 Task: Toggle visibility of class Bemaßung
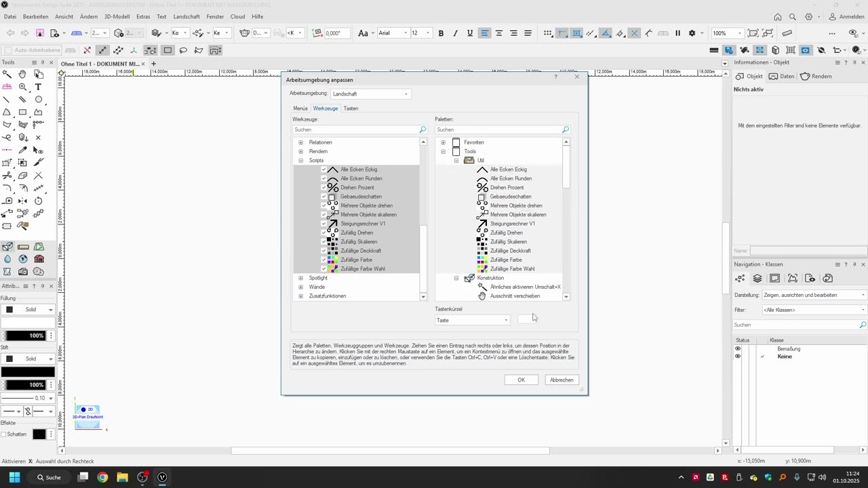pos(738,348)
